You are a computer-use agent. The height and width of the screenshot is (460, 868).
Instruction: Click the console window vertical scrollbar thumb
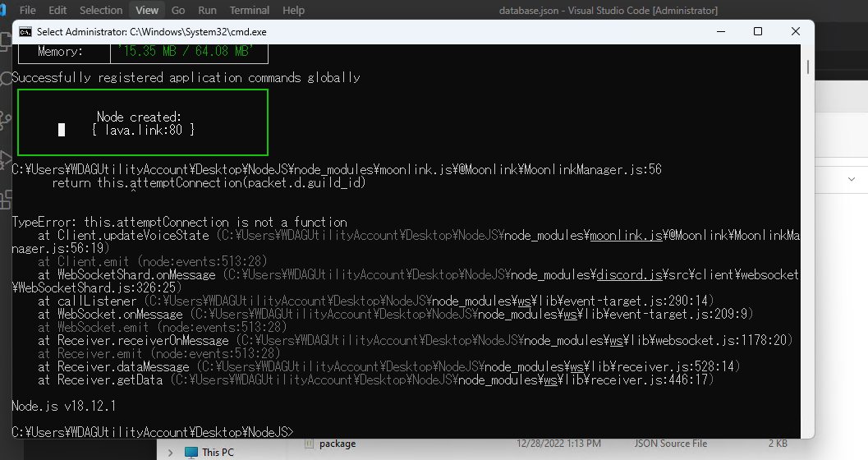click(x=808, y=67)
